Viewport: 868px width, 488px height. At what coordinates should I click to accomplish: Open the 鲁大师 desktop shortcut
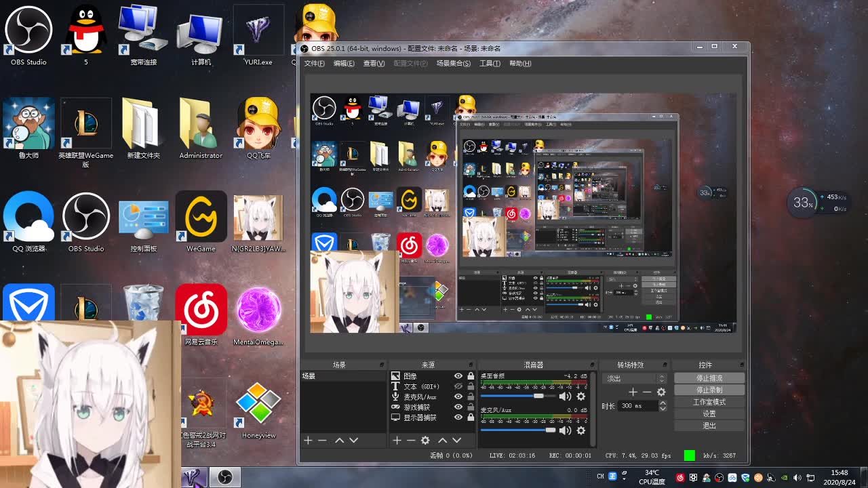[x=28, y=129]
